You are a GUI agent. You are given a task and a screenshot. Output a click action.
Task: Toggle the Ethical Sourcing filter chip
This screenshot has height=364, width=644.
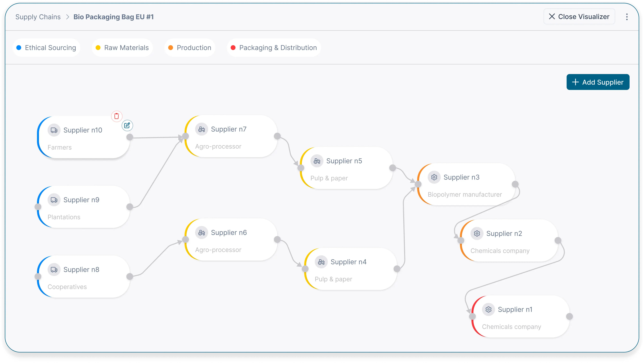point(46,48)
